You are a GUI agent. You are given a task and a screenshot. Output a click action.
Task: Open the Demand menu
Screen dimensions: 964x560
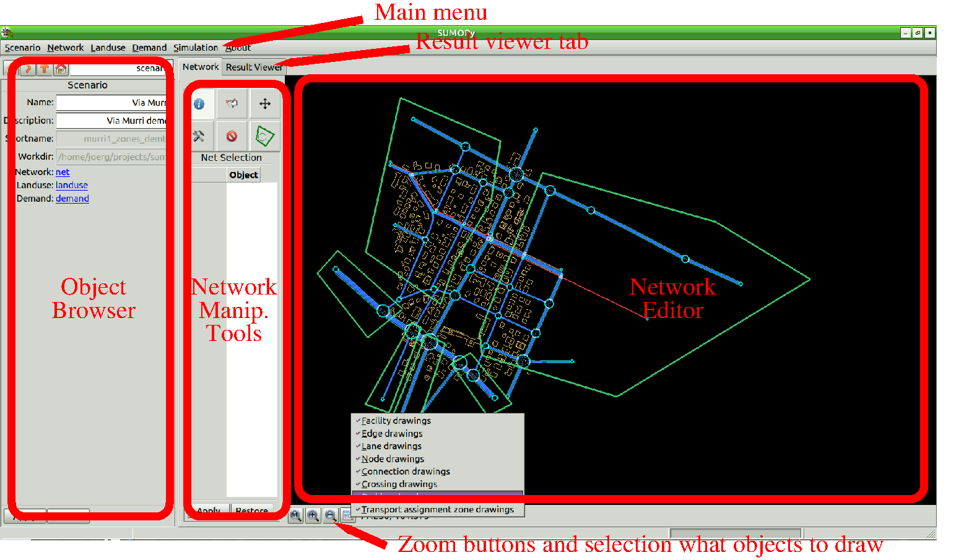point(149,48)
